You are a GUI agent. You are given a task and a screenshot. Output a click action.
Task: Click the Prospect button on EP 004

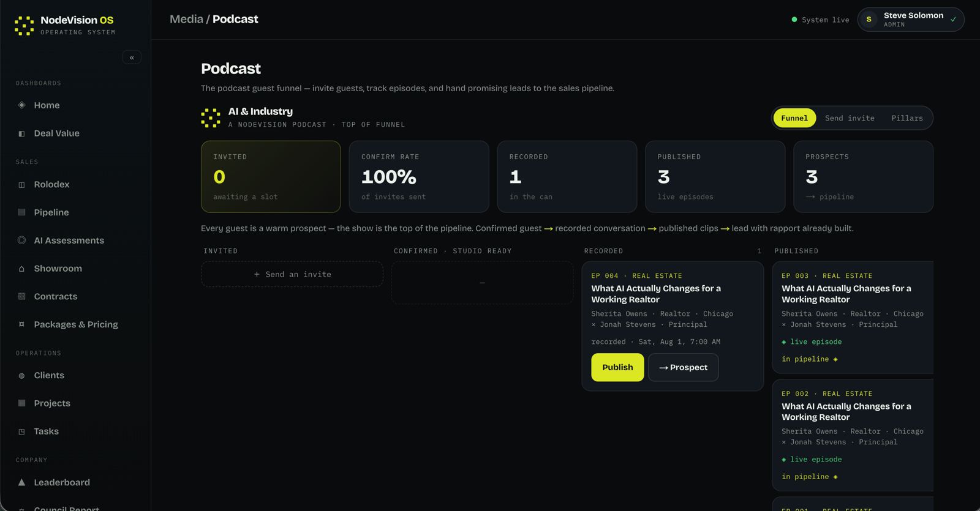[x=683, y=367]
